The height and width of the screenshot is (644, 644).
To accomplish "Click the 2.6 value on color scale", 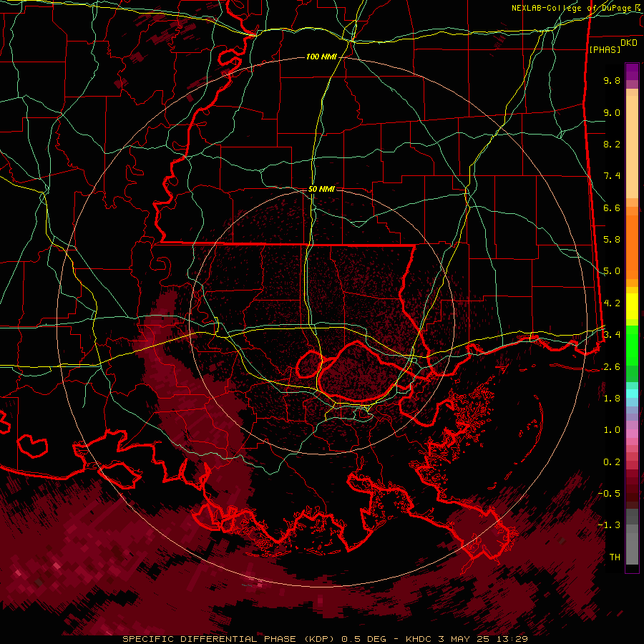I will coord(612,367).
